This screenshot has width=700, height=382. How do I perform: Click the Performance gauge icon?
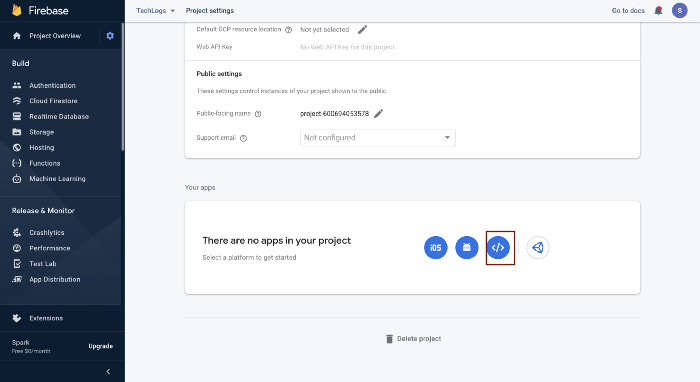point(17,248)
